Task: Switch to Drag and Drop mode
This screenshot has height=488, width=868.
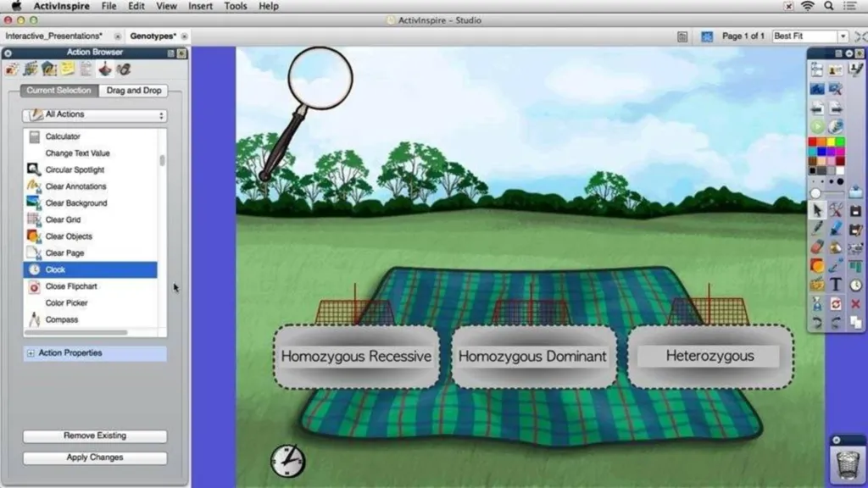Action: click(x=133, y=91)
